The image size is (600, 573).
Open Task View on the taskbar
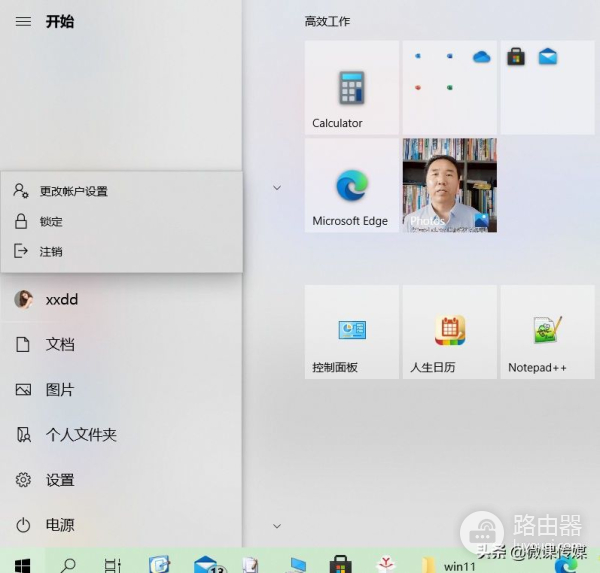113,565
